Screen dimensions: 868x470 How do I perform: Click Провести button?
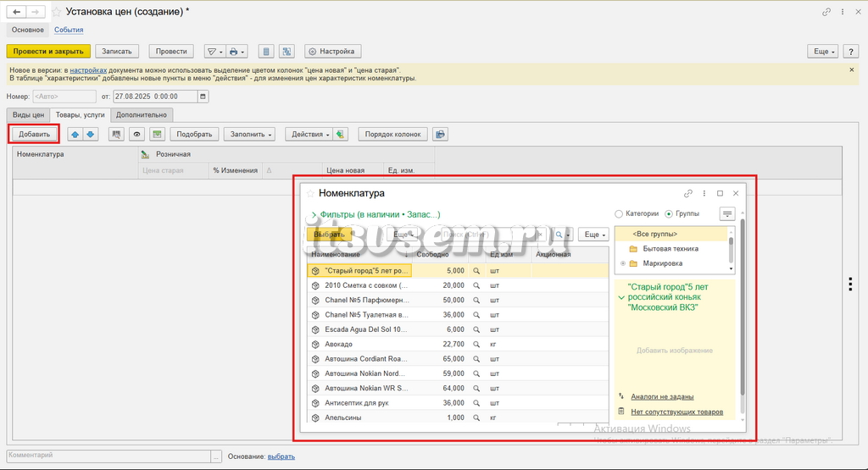171,52
